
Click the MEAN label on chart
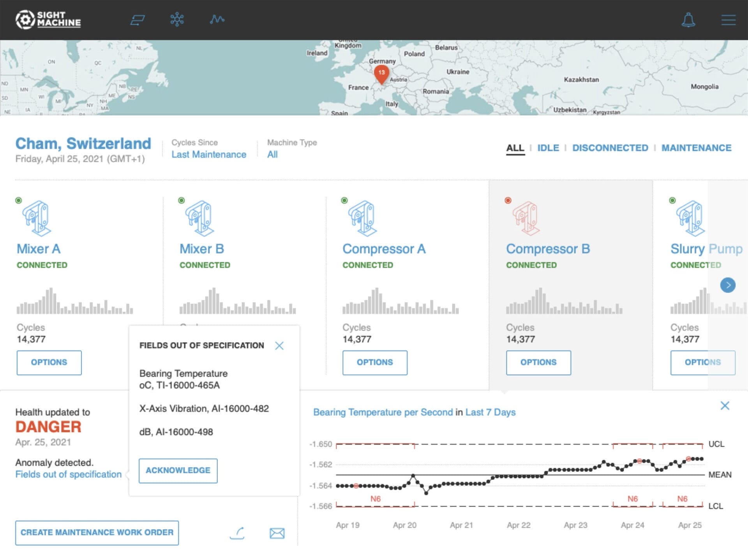click(x=720, y=475)
